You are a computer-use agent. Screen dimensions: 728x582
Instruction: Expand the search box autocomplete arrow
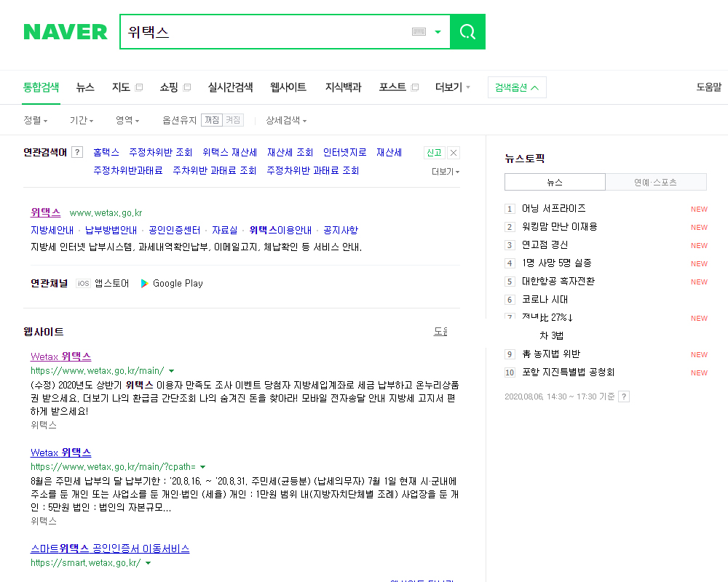pos(438,32)
